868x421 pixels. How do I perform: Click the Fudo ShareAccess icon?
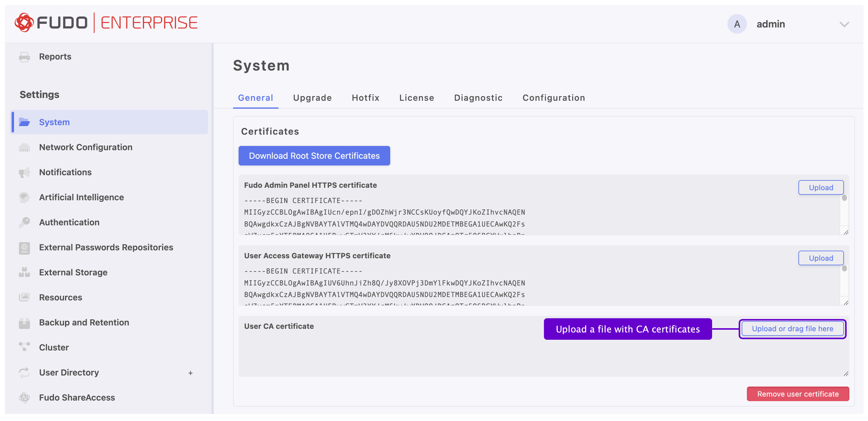click(24, 397)
